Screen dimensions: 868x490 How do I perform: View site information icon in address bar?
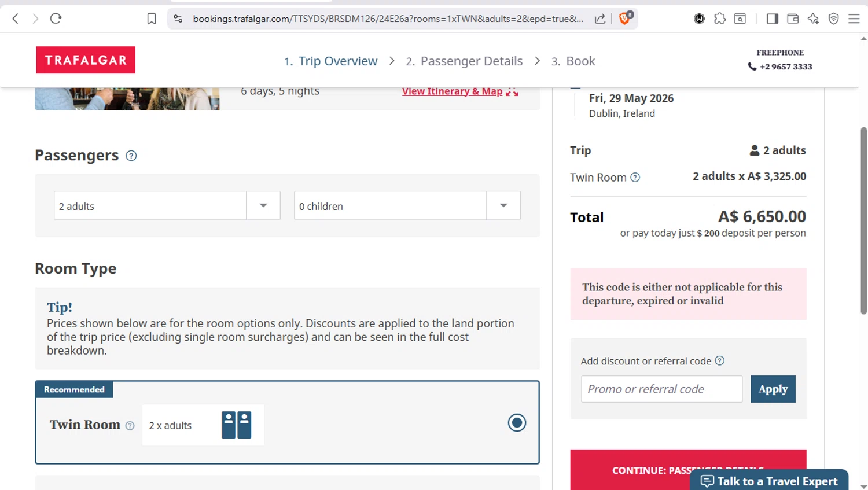coord(178,19)
